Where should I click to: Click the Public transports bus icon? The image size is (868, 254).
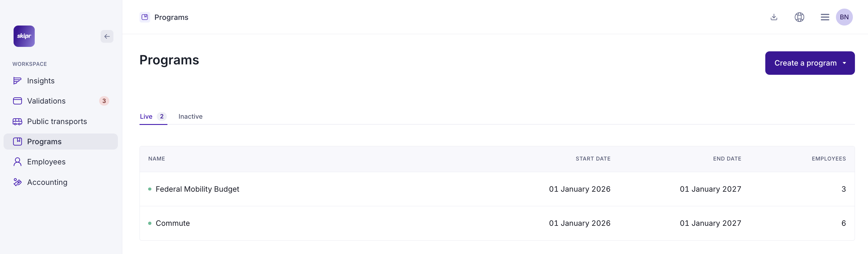tap(17, 122)
